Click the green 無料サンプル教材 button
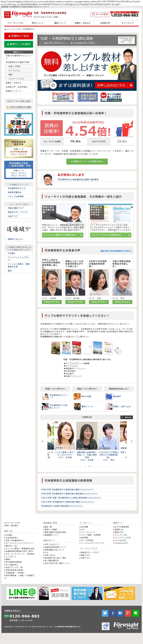The height and width of the screenshot is (644, 143). click(19, 44)
